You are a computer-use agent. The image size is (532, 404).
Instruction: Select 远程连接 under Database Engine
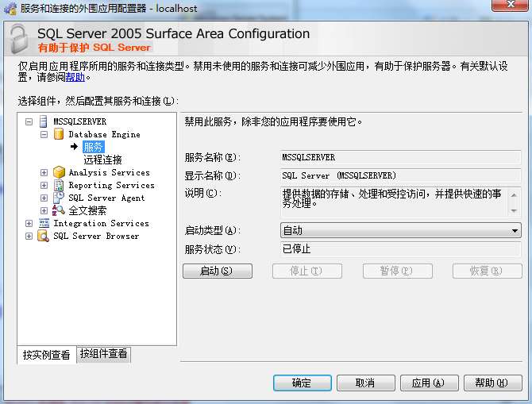tap(102, 160)
